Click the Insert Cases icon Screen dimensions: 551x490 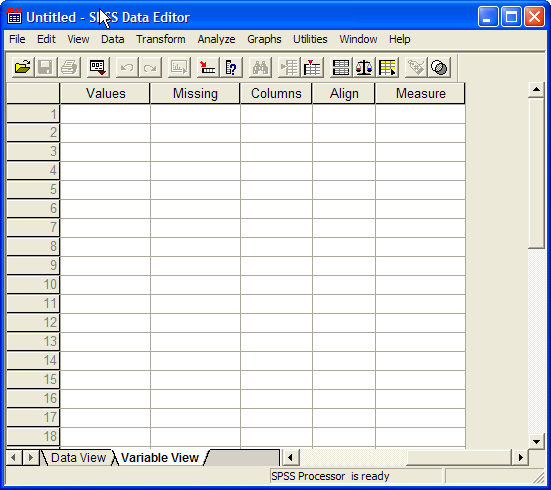coord(289,67)
